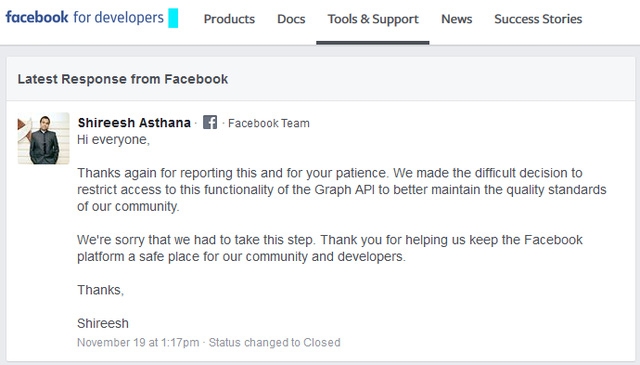Viewport: 640px width, 365px height.
Task: Open the Docs menu
Action: [291, 19]
